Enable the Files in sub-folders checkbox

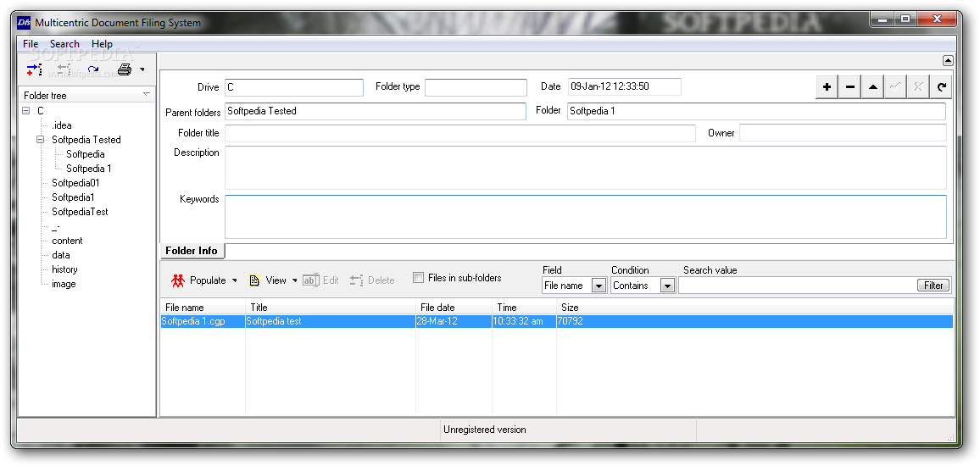418,278
